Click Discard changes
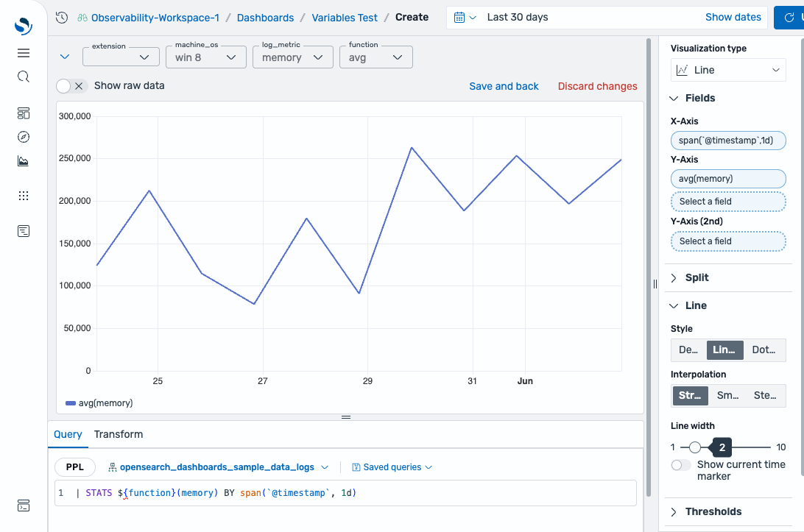The width and height of the screenshot is (804, 532). pos(597,87)
